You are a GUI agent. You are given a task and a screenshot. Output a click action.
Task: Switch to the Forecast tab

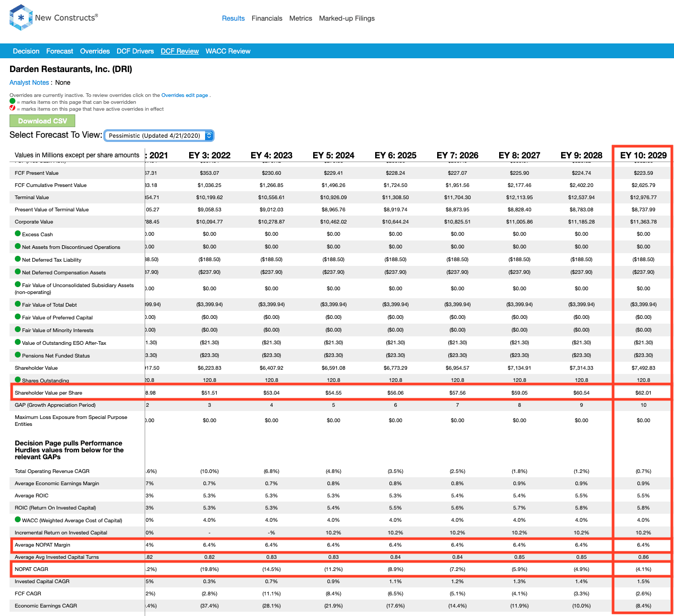[59, 51]
